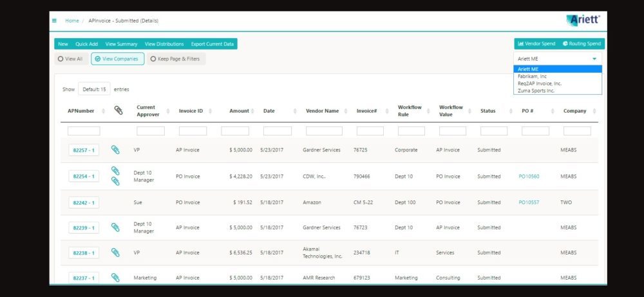Open Vendor Spend chart button
The image size is (644, 297).
click(x=536, y=44)
